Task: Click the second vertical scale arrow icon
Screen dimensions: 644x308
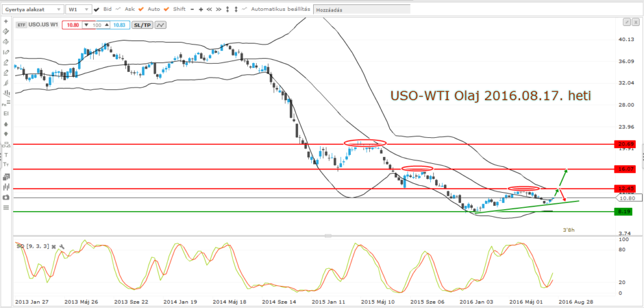Action: pyautogui.click(x=236, y=9)
